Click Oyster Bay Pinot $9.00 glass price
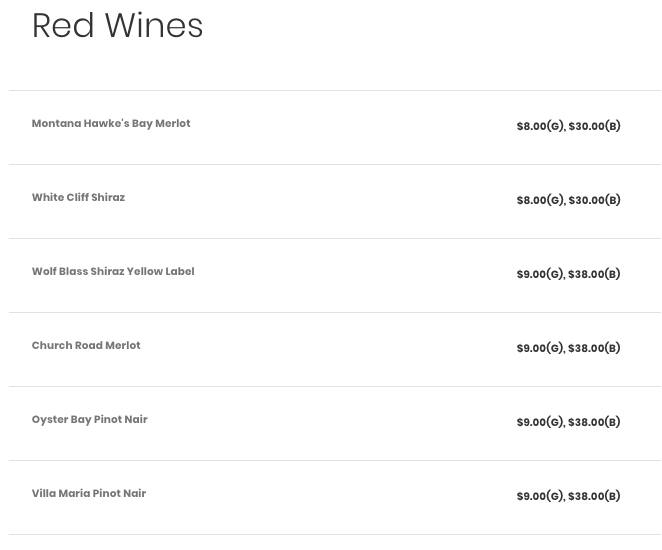The image size is (662, 550). coord(540,423)
